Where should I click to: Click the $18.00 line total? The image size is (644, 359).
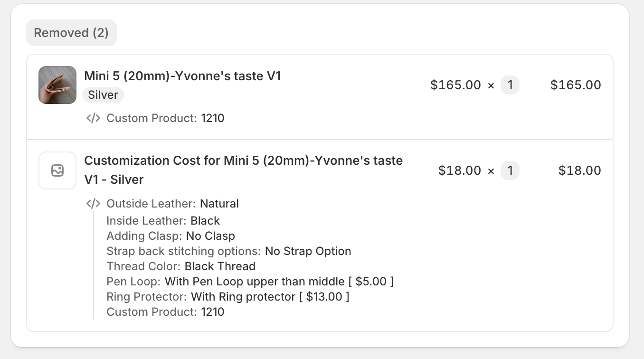[579, 170]
